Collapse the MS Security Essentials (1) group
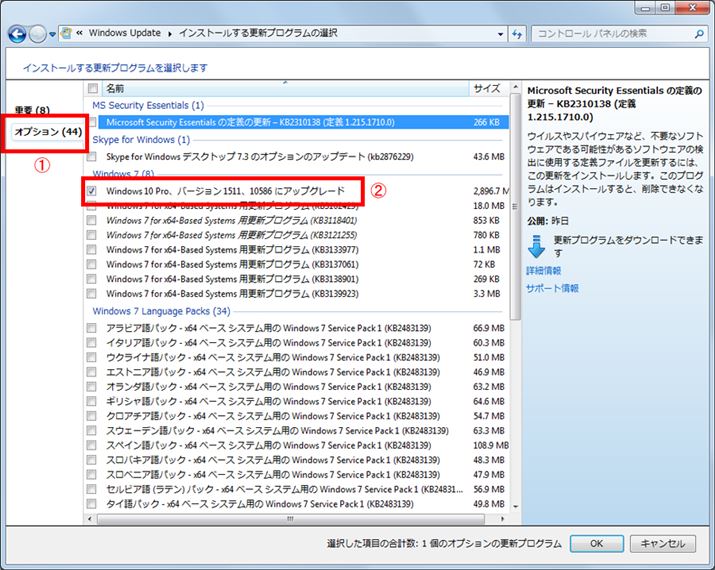715x570 pixels. (148, 105)
